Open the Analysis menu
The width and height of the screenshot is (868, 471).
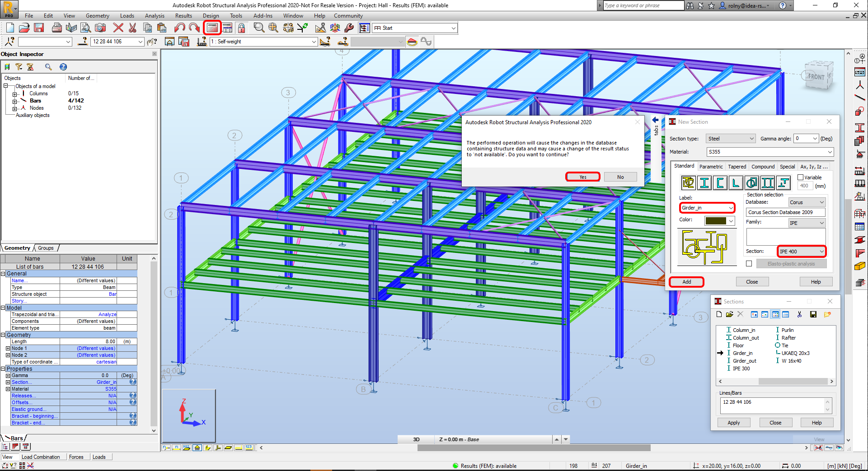click(x=155, y=16)
